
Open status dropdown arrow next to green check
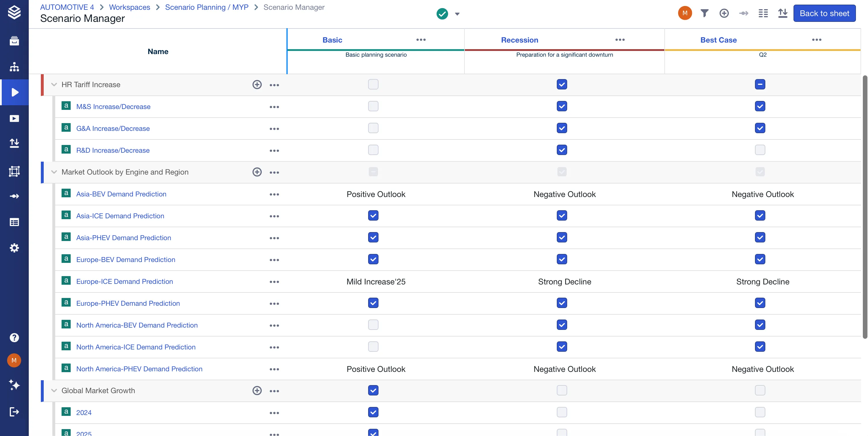tap(457, 14)
